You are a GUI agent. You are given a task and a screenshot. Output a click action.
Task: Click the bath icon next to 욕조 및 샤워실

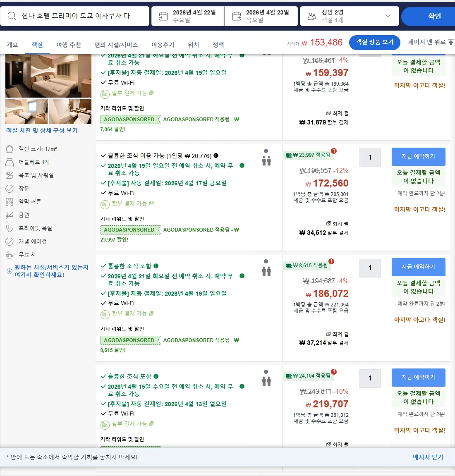pos(10,175)
